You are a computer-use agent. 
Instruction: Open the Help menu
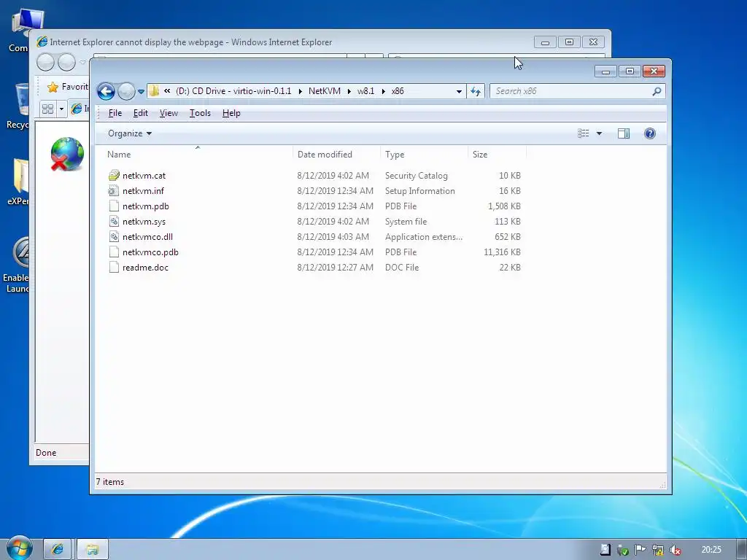point(231,113)
